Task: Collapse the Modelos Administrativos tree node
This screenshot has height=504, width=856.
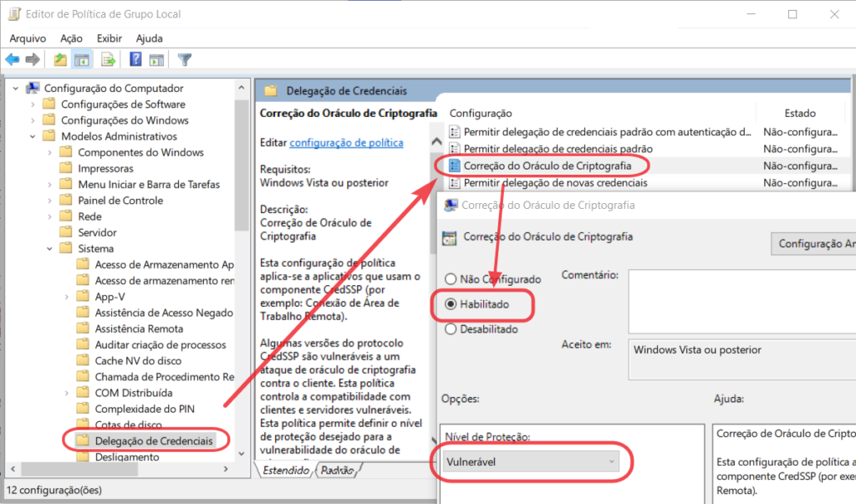Action: pyautogui.click(x=33, y=136)
